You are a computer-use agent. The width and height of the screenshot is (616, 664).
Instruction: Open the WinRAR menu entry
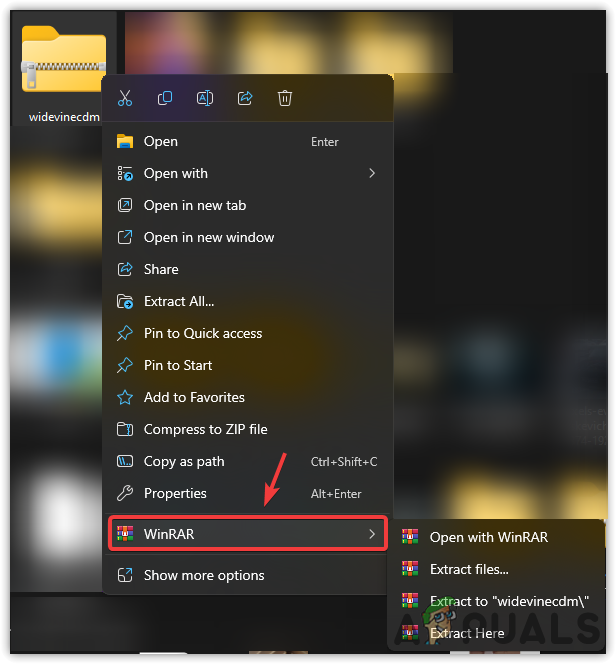248,534
